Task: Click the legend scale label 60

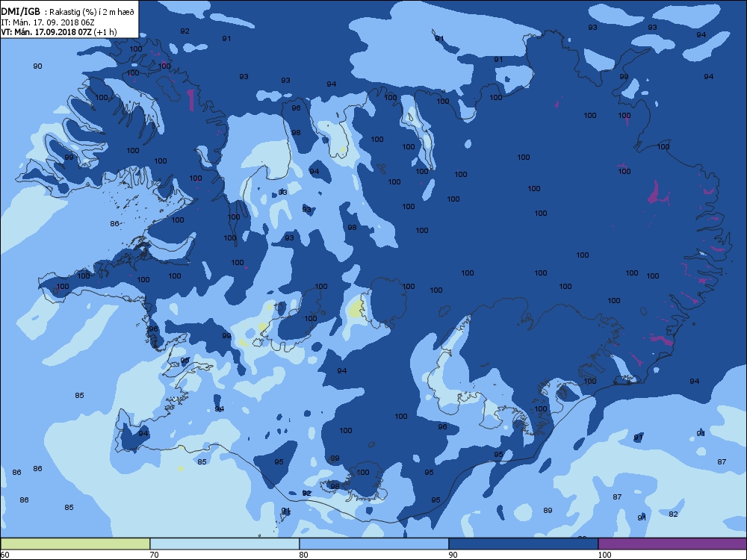Action: (x=4, y=555)
